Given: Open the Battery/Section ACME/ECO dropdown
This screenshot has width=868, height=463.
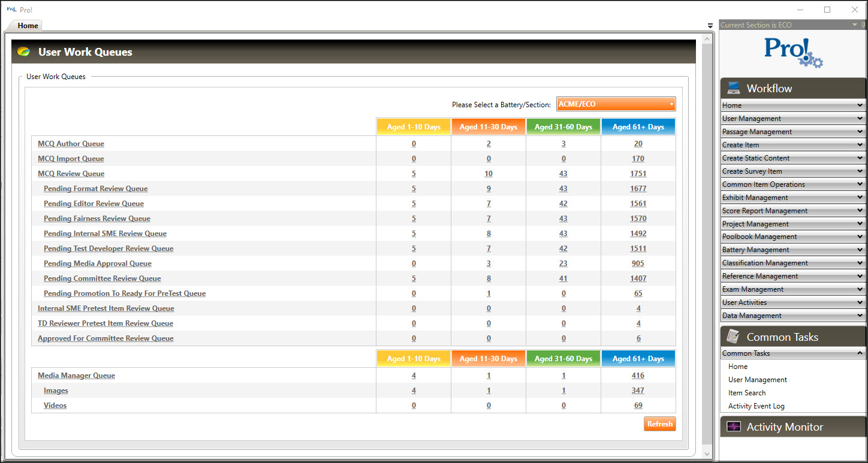Looking at the screenshot, I should (616, 104).
